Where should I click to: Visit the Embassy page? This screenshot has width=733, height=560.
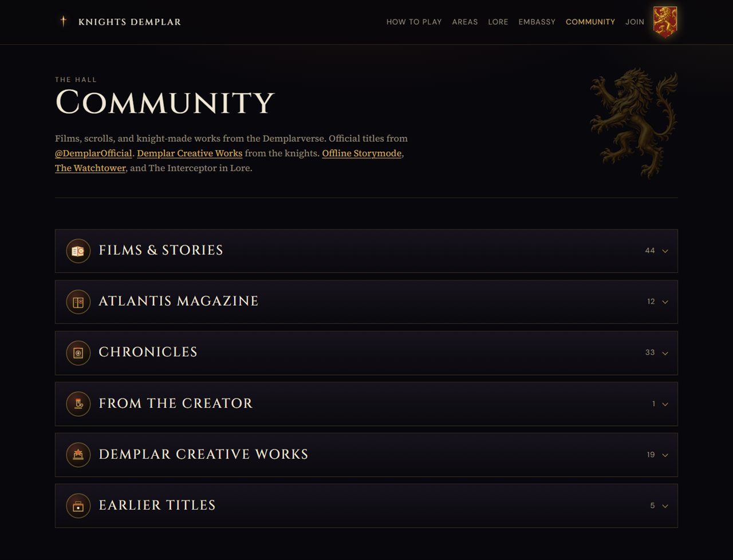pyautogui.click(x=537, y=22)
